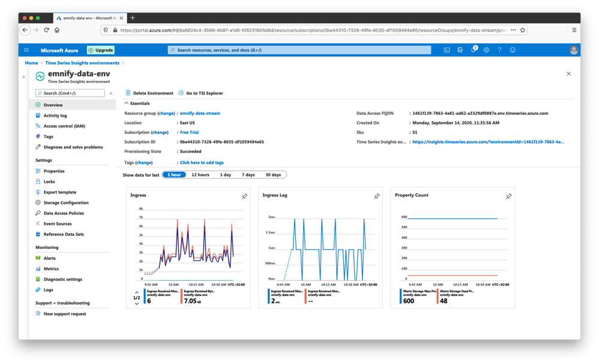Image resolution: width=599 pixels, height=364 pixels.
Task: Open Cloud Shell from the top bar
Action: tap(447, 50)
